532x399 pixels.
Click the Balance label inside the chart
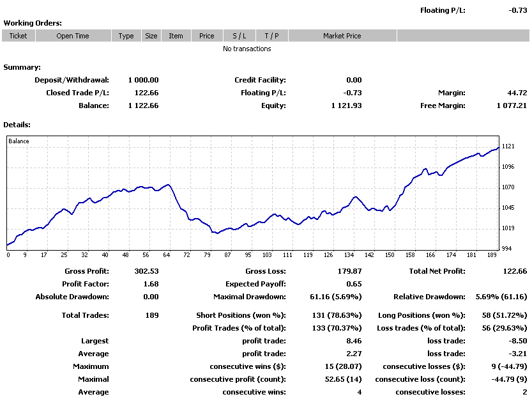click(x=19, y=141)
